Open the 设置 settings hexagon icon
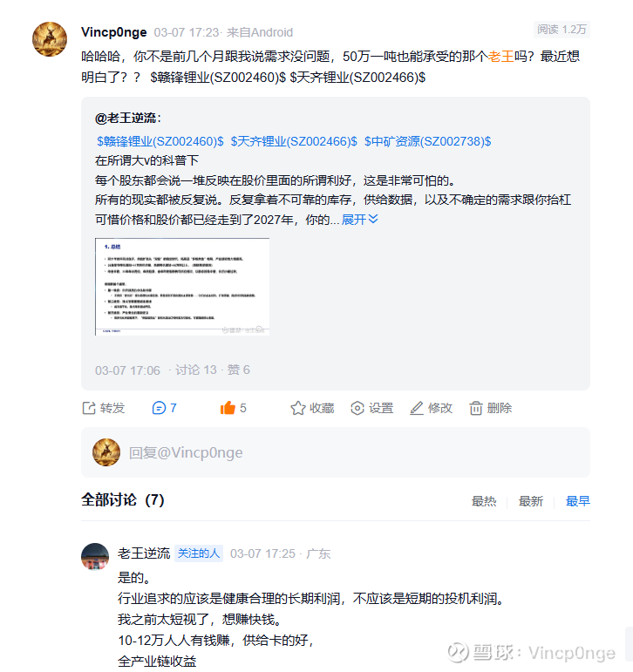This screenshot has width=633, height=672. point(357,408)
